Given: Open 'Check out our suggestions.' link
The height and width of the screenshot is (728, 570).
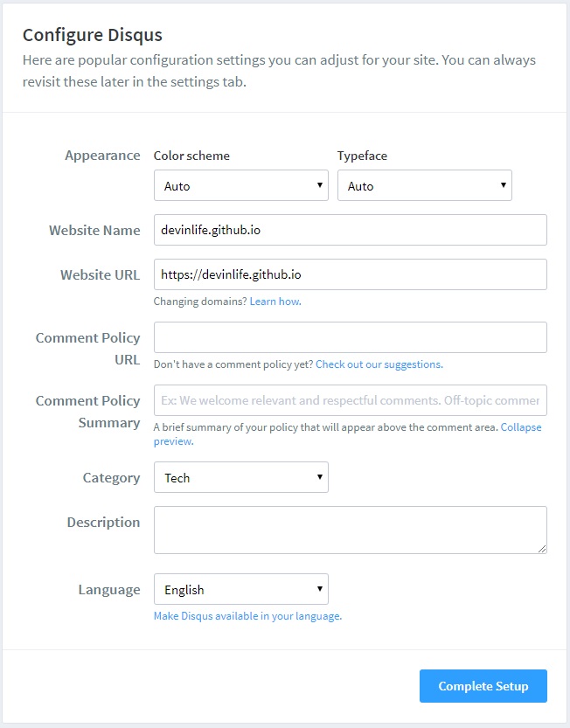Looking at the screenshot, I should pos(379,364).
